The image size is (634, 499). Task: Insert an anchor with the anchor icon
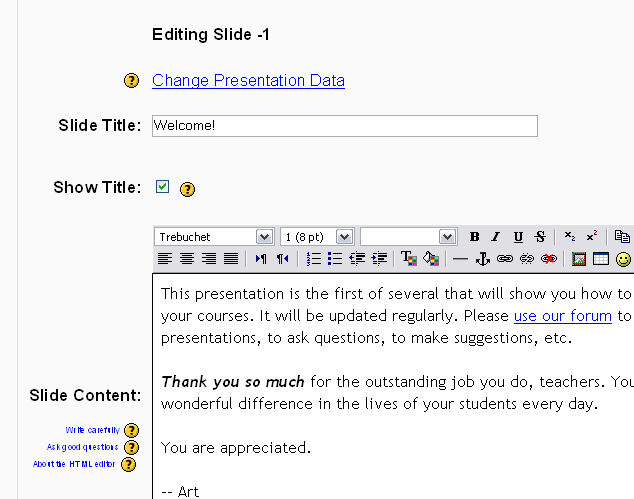pos(482,259)
